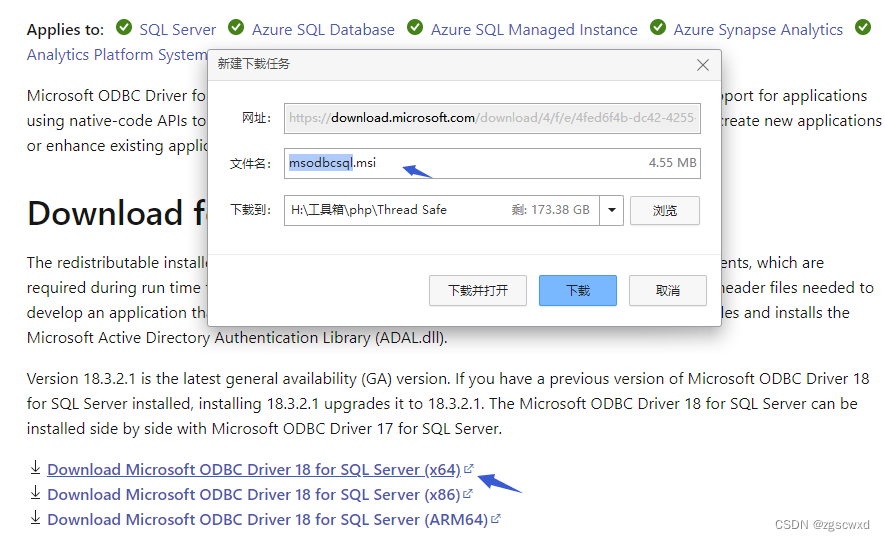Open the Analytics Platform System link
885x541 pixels.
[x=117, y=55]
